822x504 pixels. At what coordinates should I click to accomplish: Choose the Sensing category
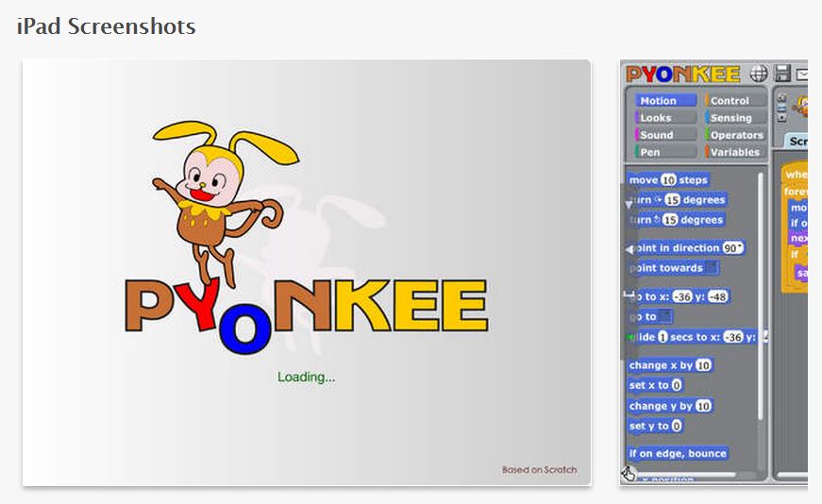tap(735, 118)
